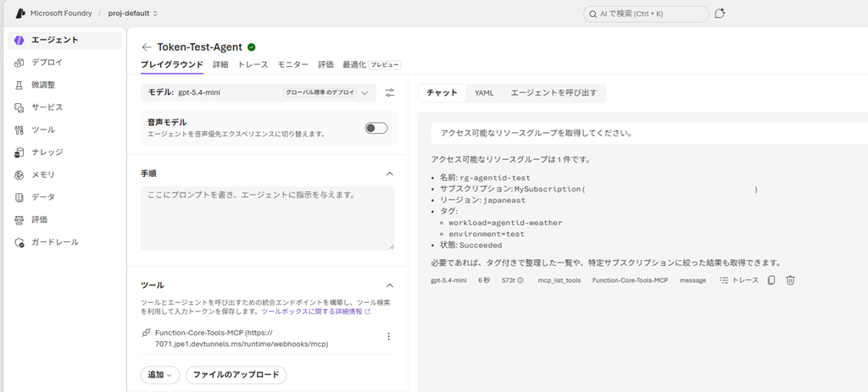Open the proj-default project selector

pos(133,14)
